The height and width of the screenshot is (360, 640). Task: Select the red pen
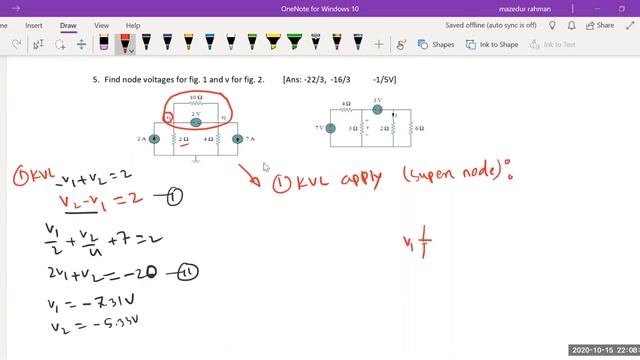[x=124, y=43]
